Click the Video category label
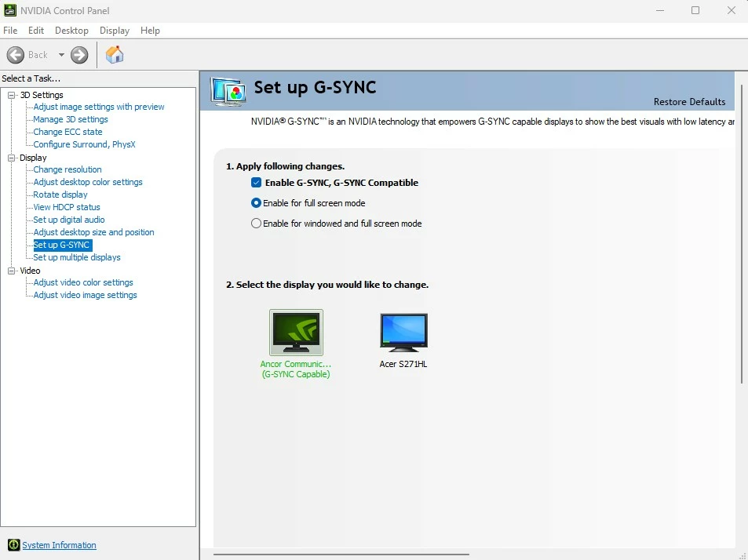This screenshot has height=560, width=748. (30, 271)
